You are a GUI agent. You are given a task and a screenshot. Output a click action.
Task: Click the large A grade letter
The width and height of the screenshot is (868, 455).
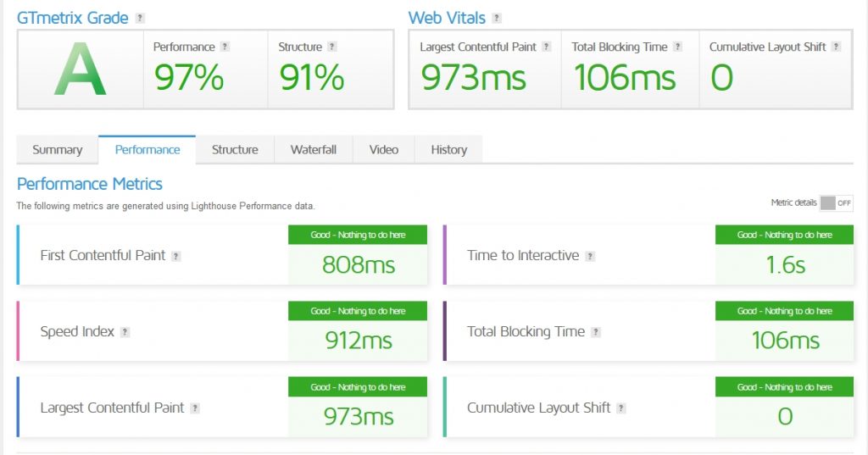(80, 69)
